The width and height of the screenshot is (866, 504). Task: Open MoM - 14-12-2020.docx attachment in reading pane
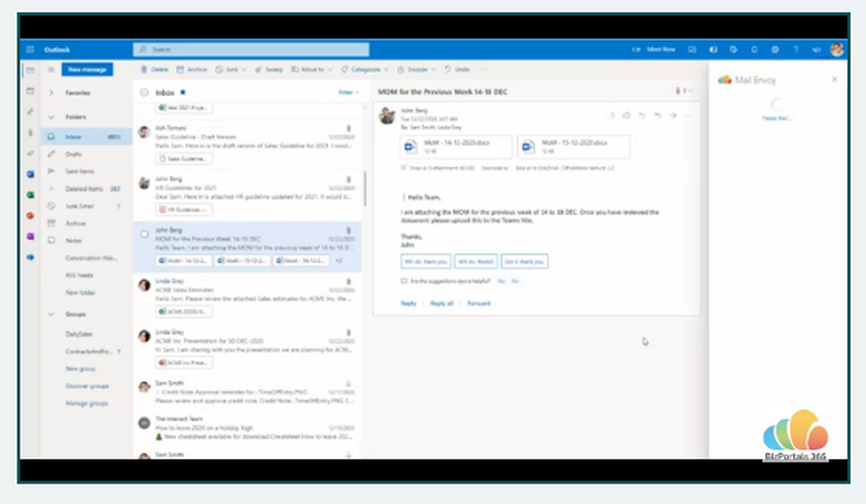pyautogui.click(x=456, y=146)
